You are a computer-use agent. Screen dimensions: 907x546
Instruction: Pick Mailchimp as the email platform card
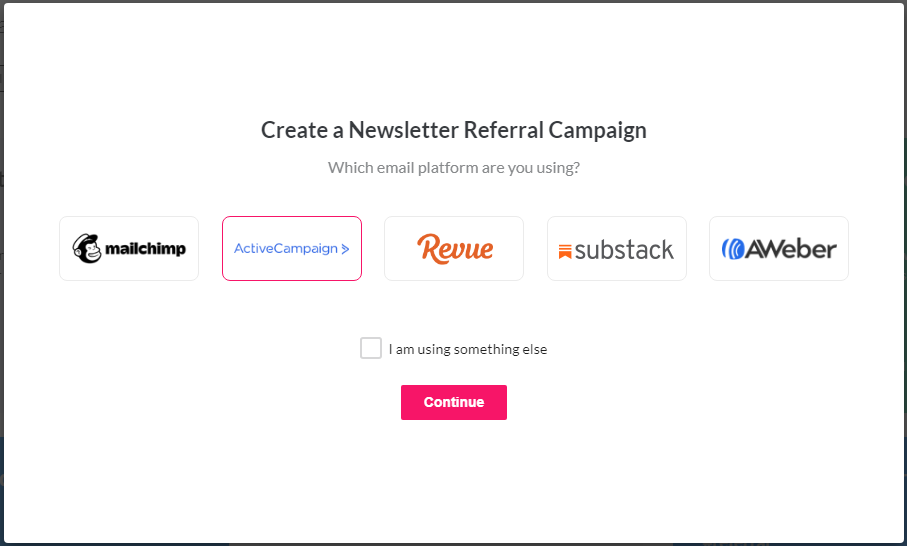[x=129, y=249]
